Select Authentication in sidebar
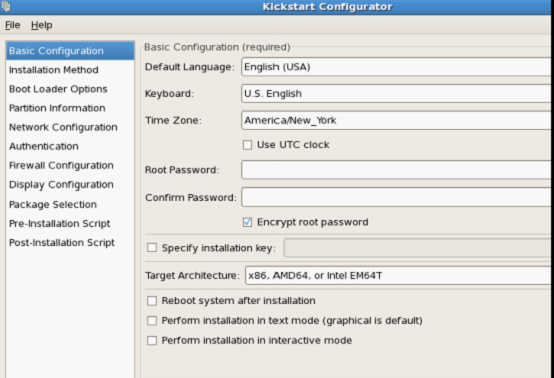The height and width of the screenshot is (378, 554). 70,146
